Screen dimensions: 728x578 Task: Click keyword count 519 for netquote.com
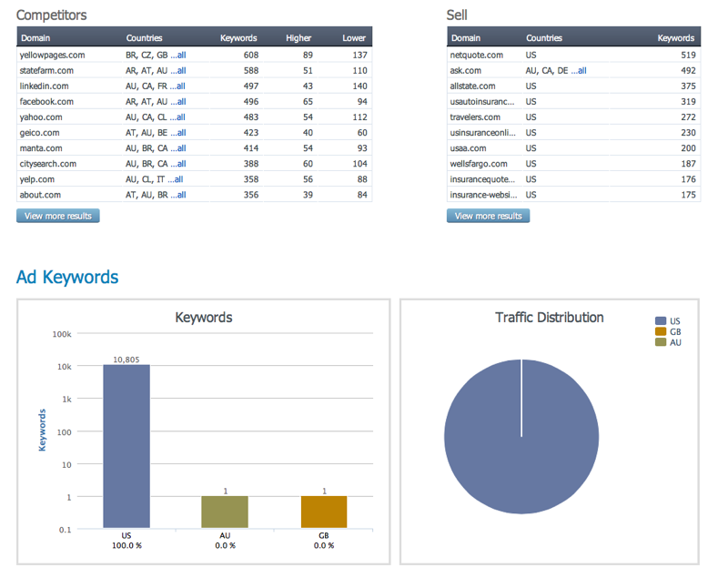pyautogui.click(x=688, y=56)
